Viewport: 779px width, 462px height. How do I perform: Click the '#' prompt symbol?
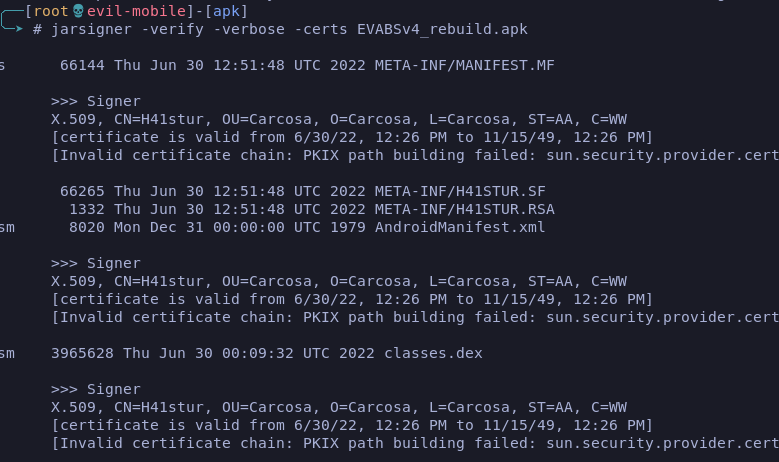coord(37,29)
